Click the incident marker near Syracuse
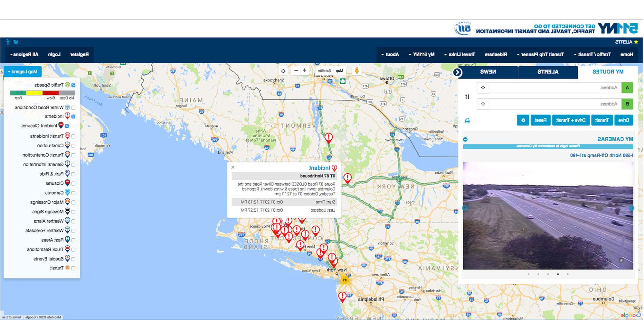Image resolution: width=644 pixels, height=320 pixels. pos(347,178)
